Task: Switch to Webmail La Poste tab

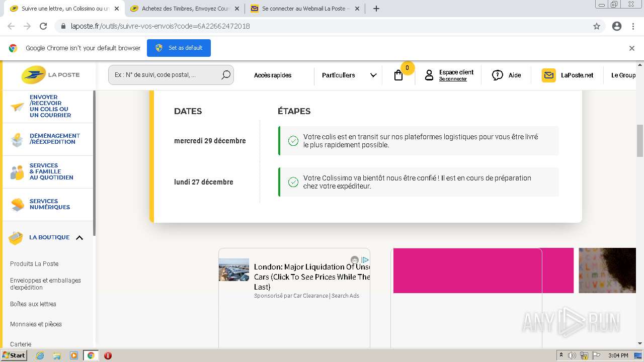Action: [305, 9]
